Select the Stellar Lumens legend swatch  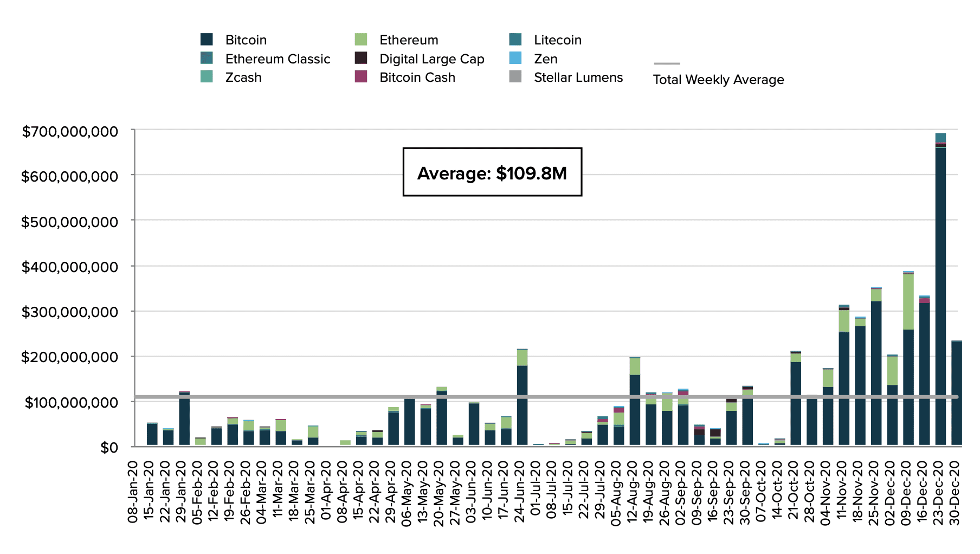click(515, 76)
